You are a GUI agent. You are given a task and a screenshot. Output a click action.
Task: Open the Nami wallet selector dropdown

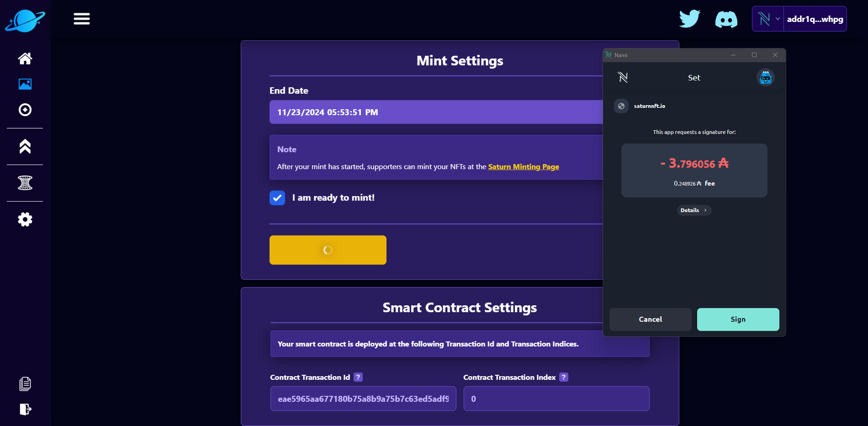coord(768,19)
